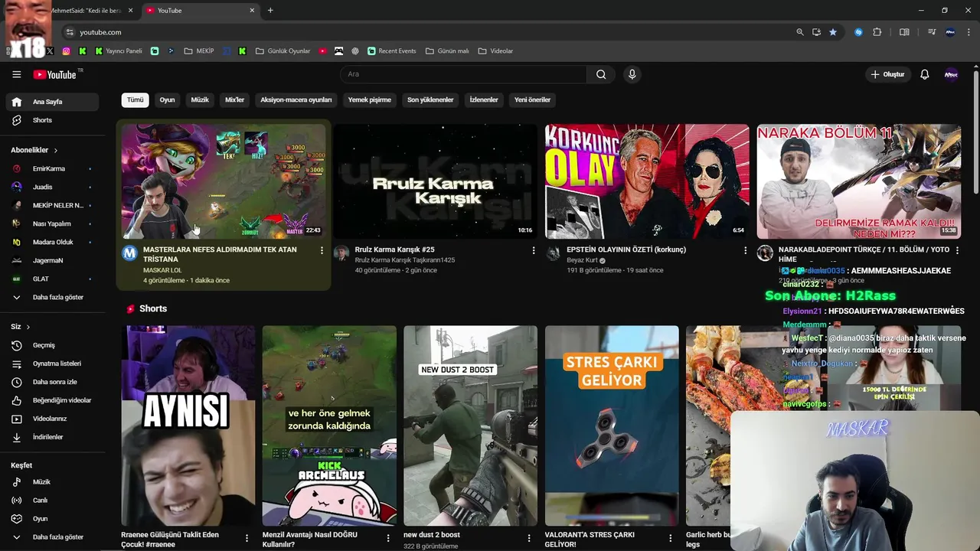
Task: Open the Günlük Oyunlar bookmark folder
Action: 283,51
